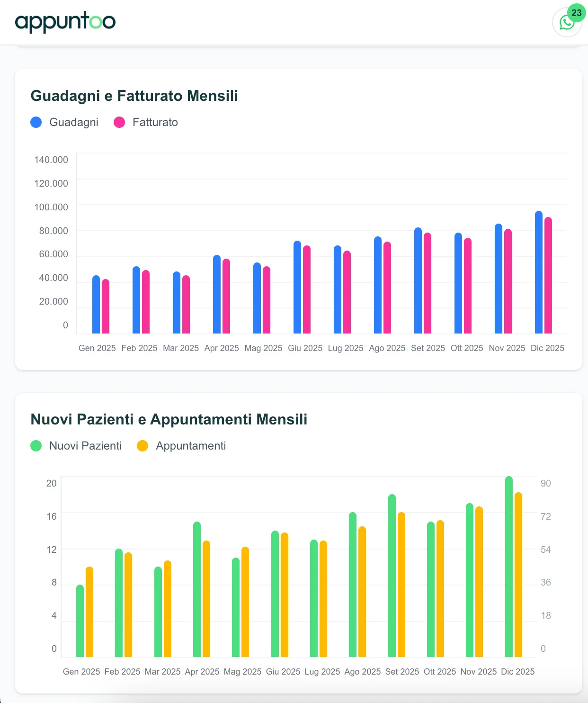Viewport: 588px width, 703px height.
Task: Toggle the Guadagni series visibility
Action: click(x=64, y=122)
